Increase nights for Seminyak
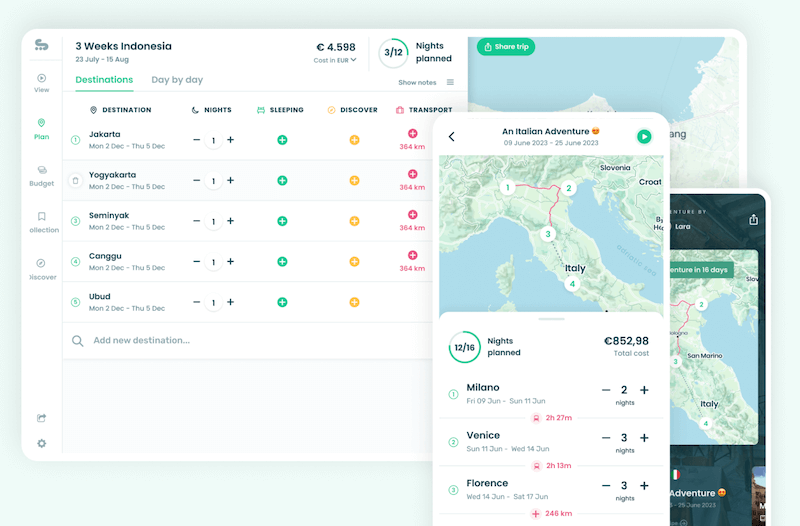The image size is (800, 526). tap(231, 221)
